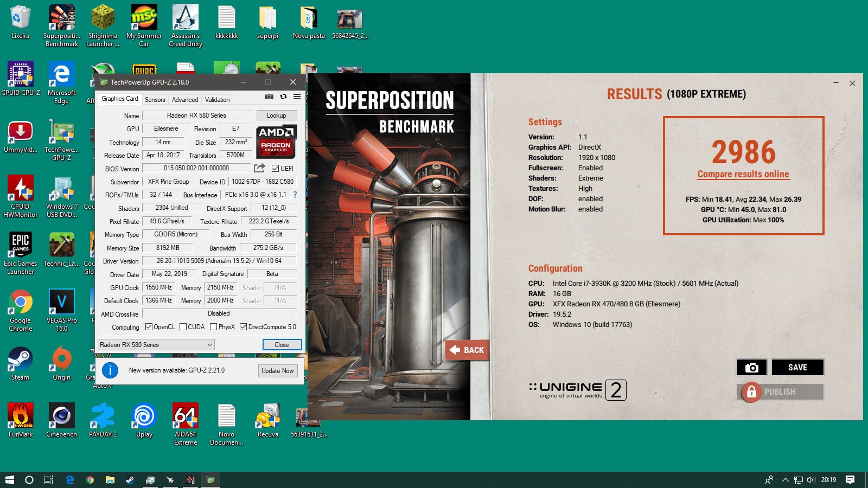Toggle the PhysX checkbox

pos(214,327)
